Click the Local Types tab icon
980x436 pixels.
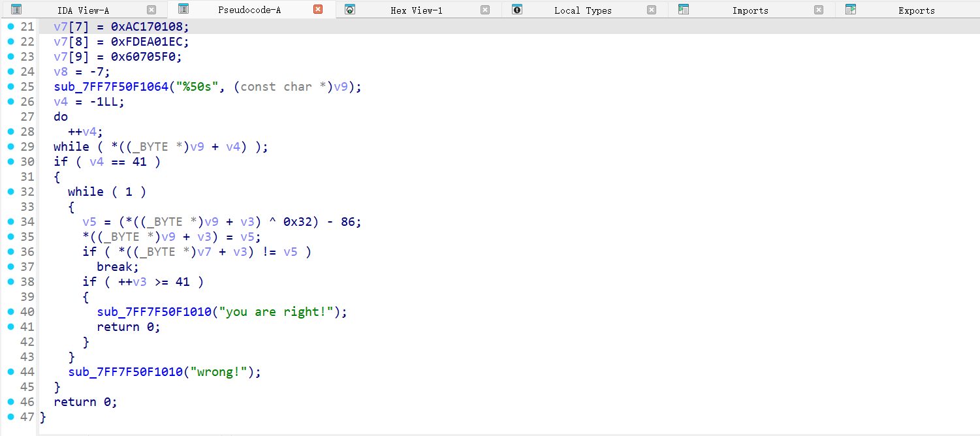point(517,10)
